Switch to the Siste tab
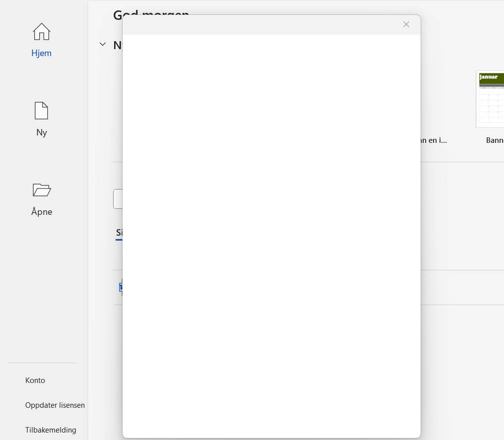 tap(119, 232)
